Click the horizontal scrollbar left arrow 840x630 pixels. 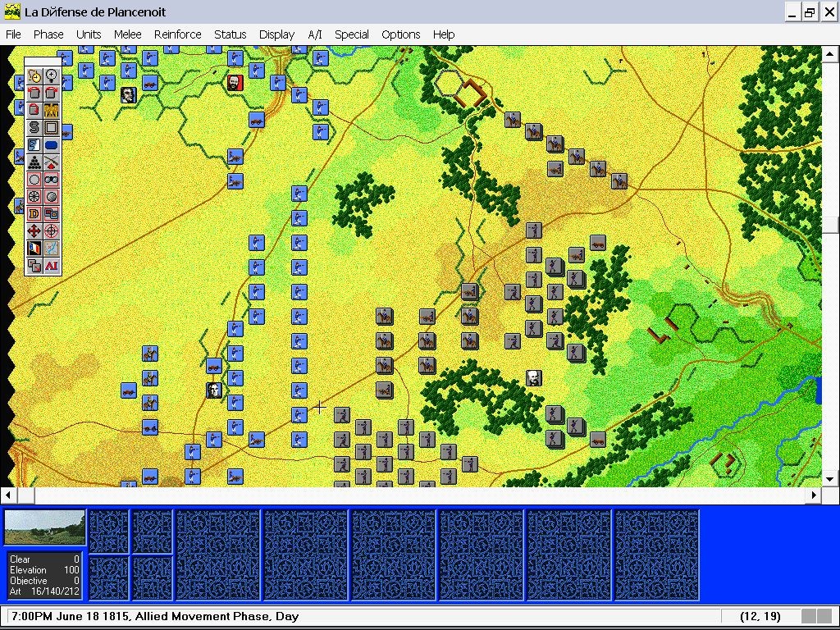(8, 495)
